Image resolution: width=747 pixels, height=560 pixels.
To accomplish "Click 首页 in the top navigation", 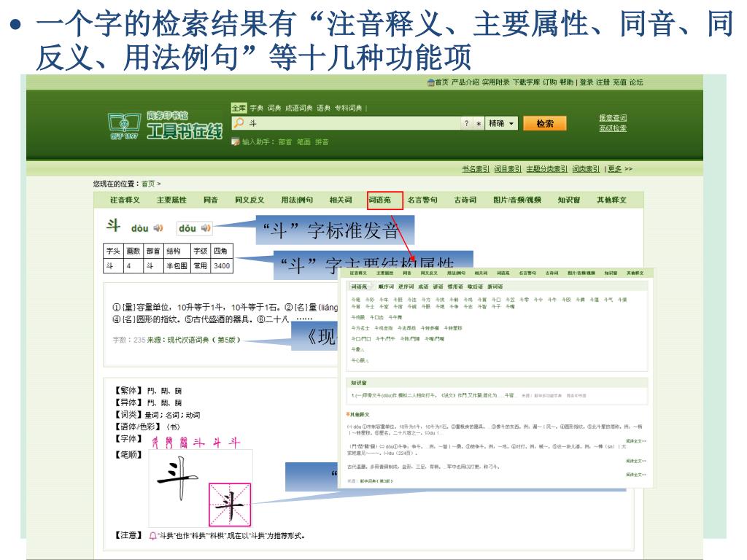I will [x=441, y=82].
